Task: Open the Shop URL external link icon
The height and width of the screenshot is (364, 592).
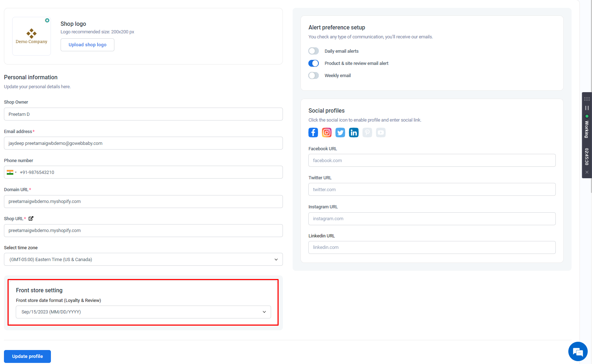Action: 31,218
